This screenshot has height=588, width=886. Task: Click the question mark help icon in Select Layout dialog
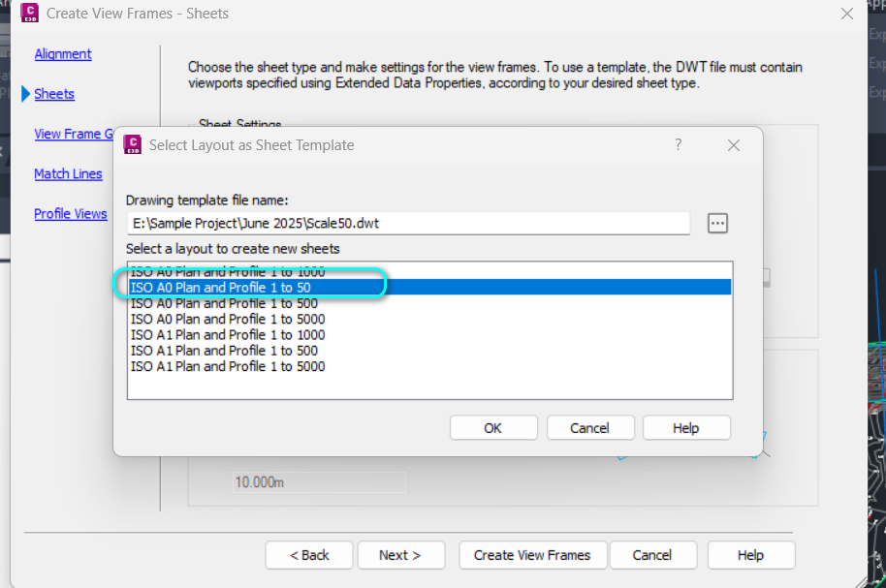click(x=678, y=144)
